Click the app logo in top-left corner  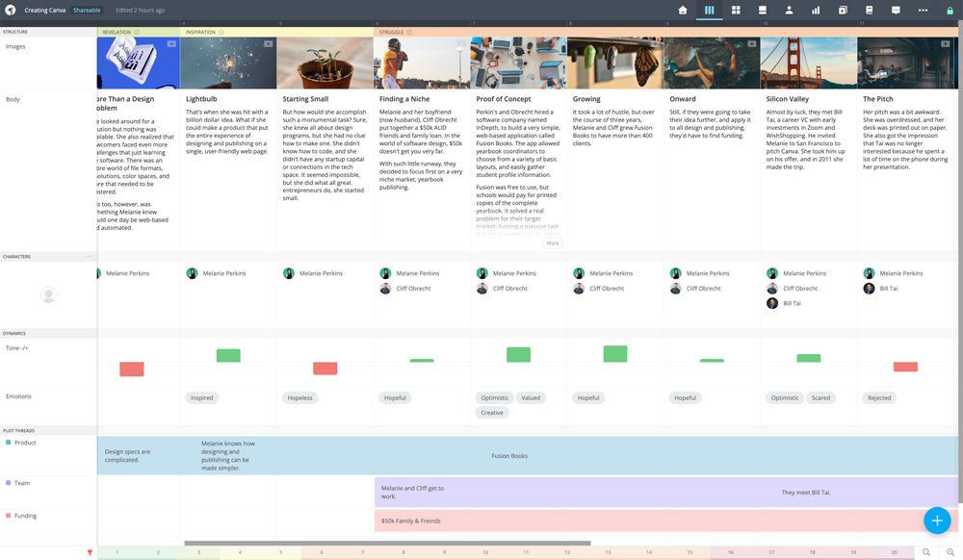pyautogui.click(x=10, y=10)
